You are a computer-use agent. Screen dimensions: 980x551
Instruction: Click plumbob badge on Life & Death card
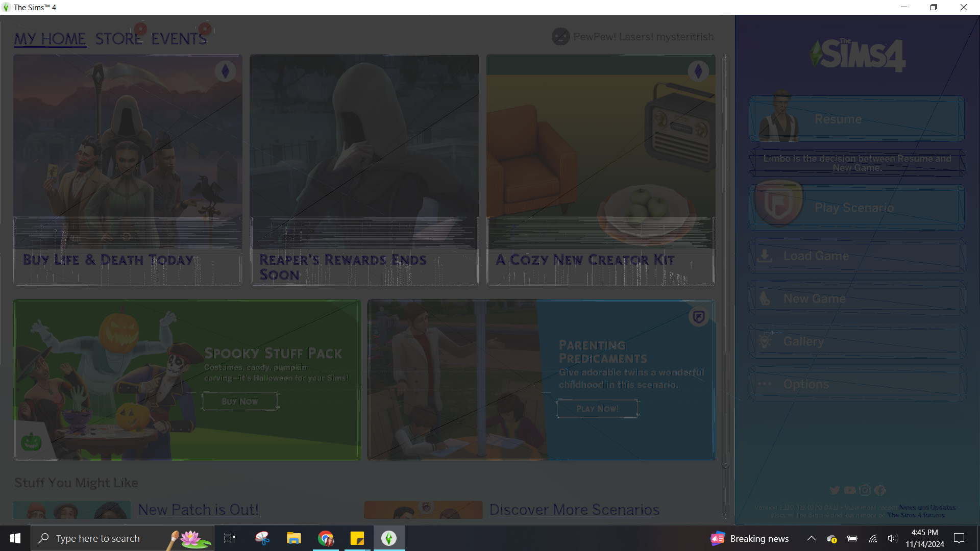[225, 71]
